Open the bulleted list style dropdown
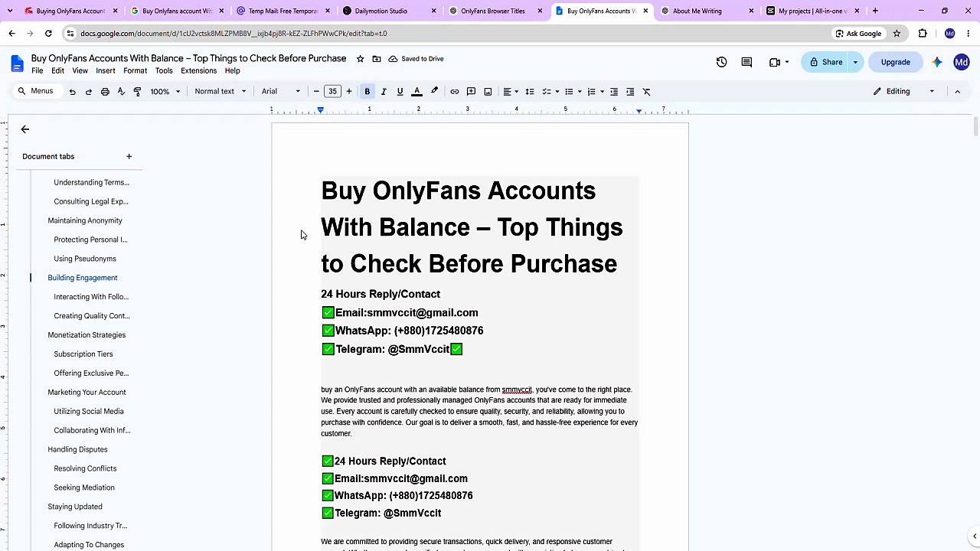The height and width of the screenshot is (551, 980). coord(580,92)
